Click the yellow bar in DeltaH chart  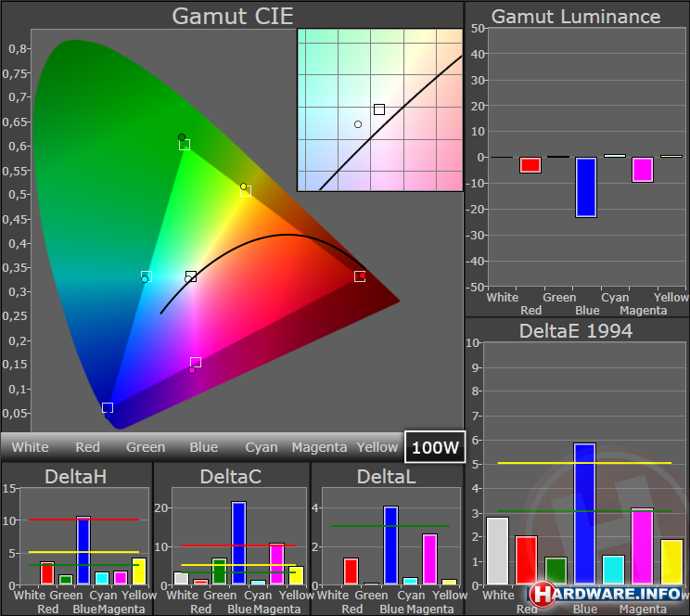[x=139, y=571]
